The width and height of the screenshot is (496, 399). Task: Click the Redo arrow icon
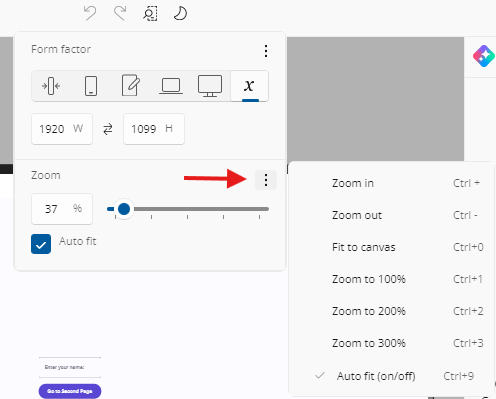tap(120, 14)
